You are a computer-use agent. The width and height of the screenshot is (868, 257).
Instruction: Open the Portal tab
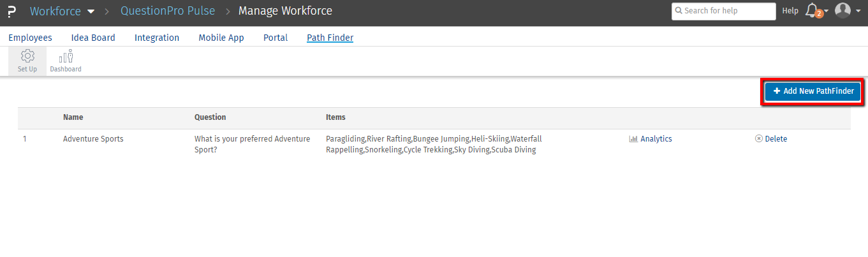pyautogui.click(x=276, y=38)
